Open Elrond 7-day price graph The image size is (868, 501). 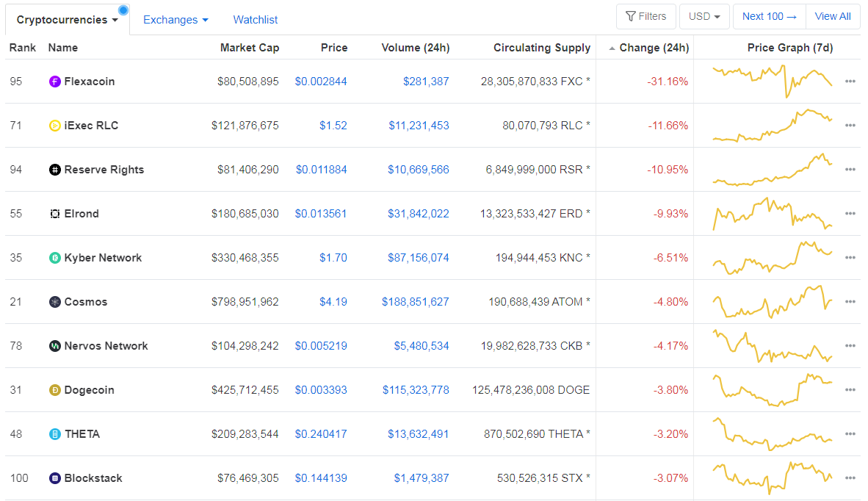pyautogui.click(x=773, y=214)
